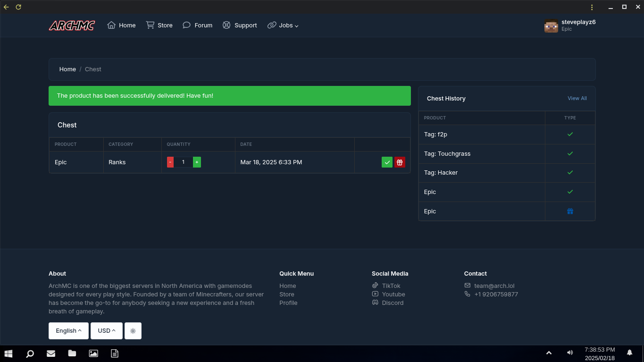Click the Epic product cell in Chest table
Screen dimensions: 644x362
click(76, 162)
